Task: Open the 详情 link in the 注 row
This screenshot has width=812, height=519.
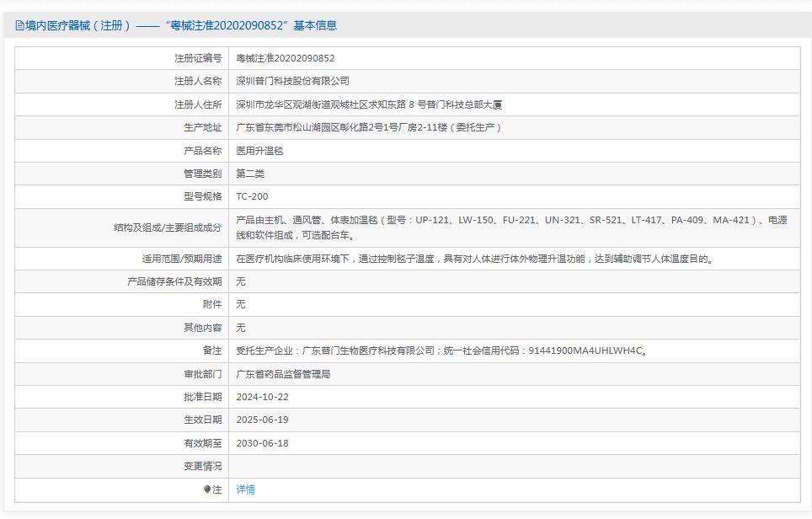Action: [245, 490]
